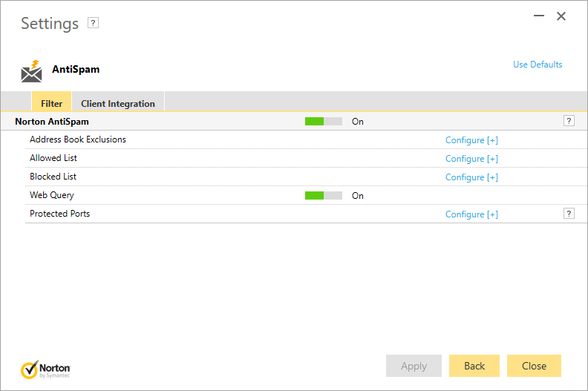Viewport: 588px width, 391px height.
Task: Click the AntiSpam envelope icon
Action: [31, 70]
